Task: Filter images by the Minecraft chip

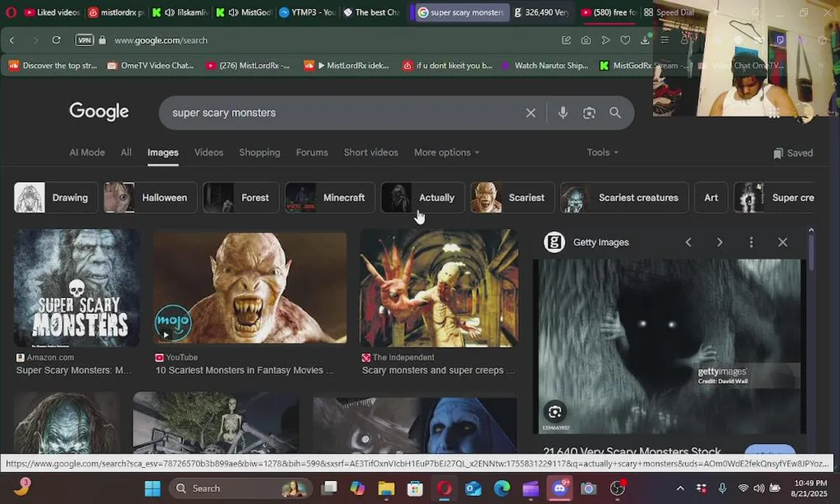Action: pyautogui.click(x=330, y=197)
